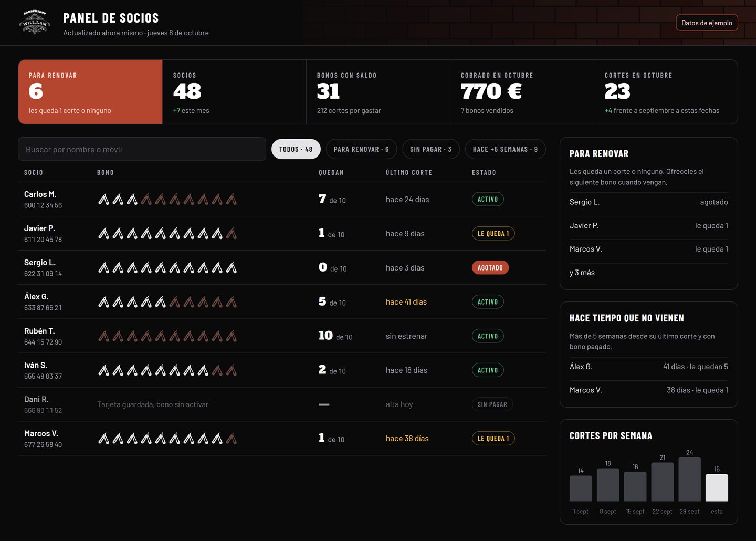Click the QUEDAN column header
756x541 pixels.
tap(331, 172)
